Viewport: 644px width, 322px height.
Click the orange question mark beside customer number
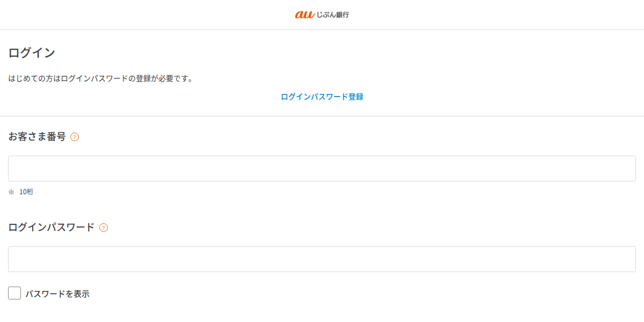coord(75,137)
